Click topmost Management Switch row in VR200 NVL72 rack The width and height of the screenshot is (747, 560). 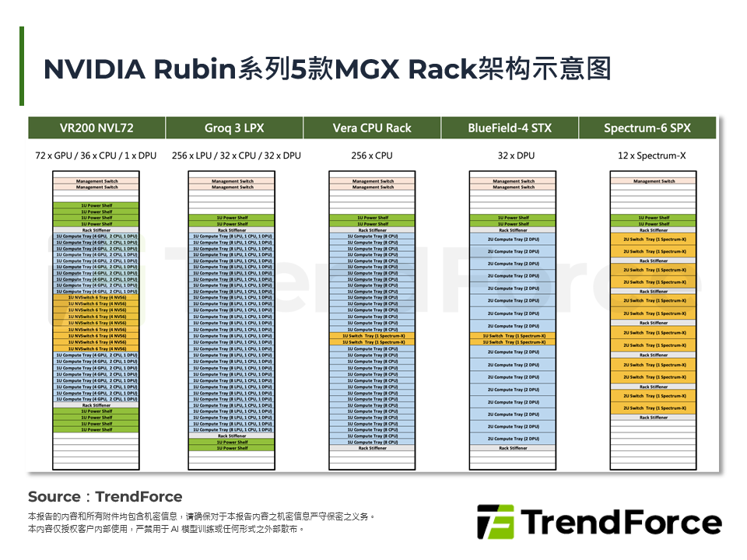click(96, 181)
